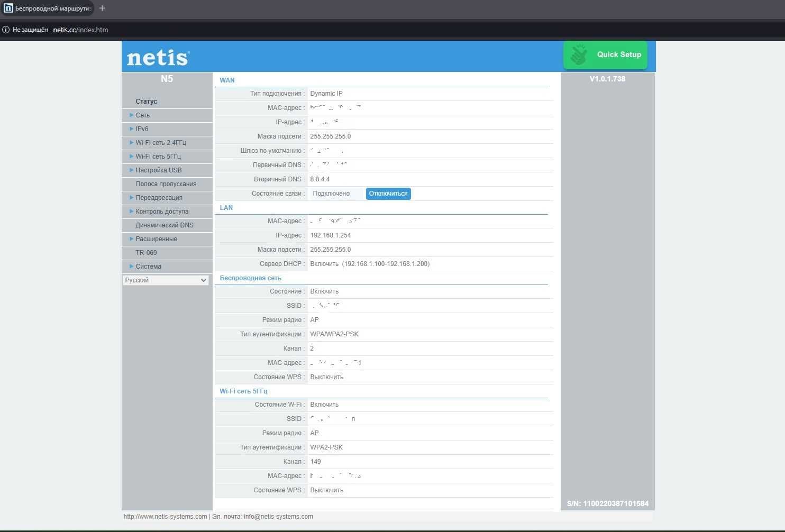Click LAN IP address 192.168.1.254

(x=331, y=235)
